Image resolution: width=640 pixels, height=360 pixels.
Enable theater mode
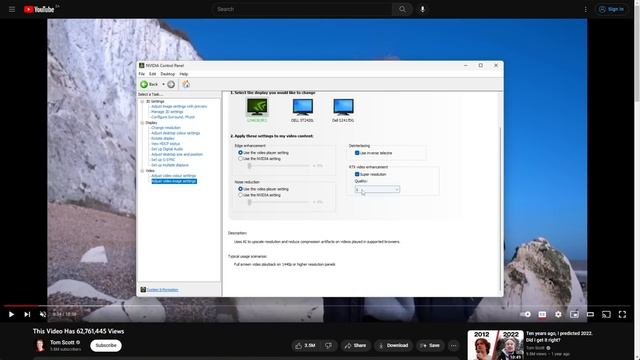pyautogui.click(x=590, y=314)
